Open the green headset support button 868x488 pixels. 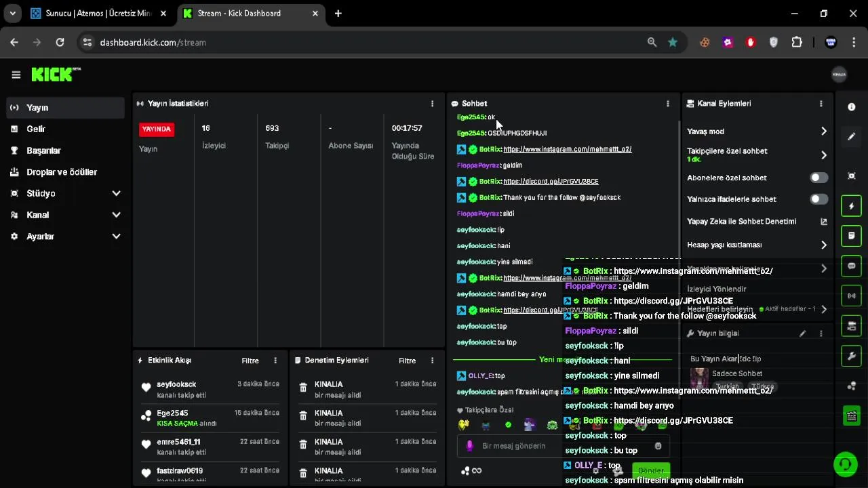[845, 464]
